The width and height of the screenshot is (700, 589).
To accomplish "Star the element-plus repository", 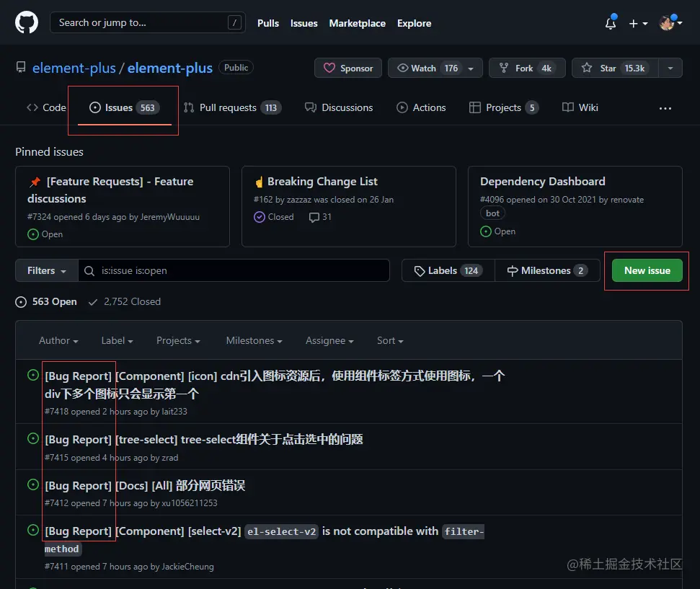I will click(x=615, y=68).
